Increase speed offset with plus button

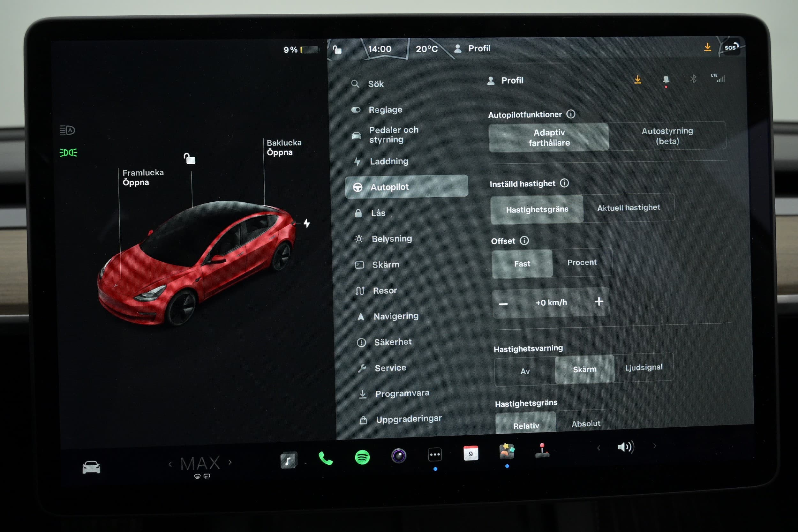coord(599,301)
